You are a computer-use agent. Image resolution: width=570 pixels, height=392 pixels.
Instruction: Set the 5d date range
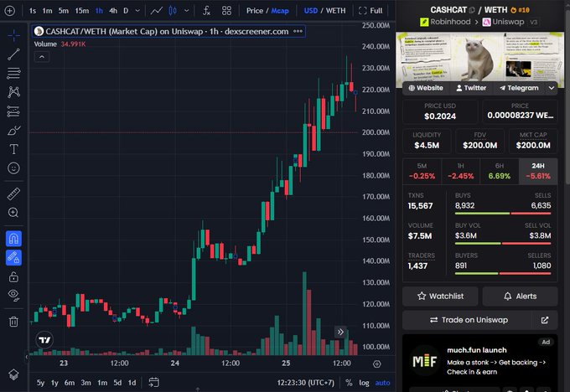tap(117, 383)
